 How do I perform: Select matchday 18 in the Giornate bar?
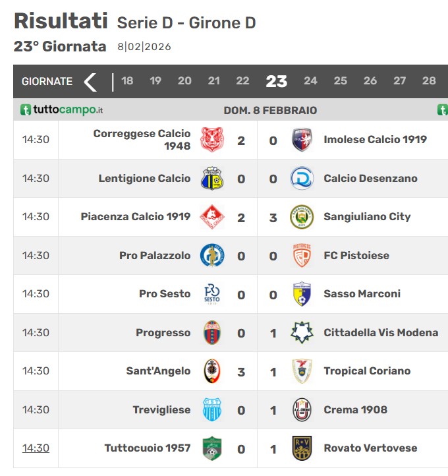(127, 80)
